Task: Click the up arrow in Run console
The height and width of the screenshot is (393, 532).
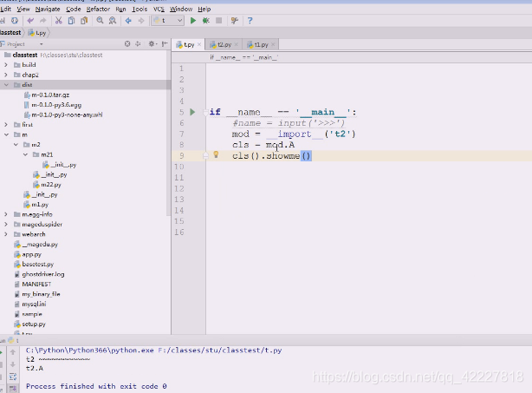Action: coord(13,352)
